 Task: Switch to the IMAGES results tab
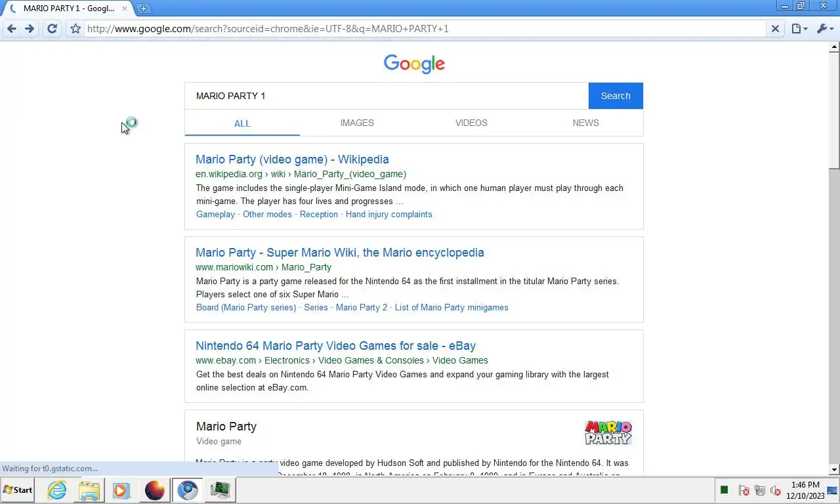357,123
